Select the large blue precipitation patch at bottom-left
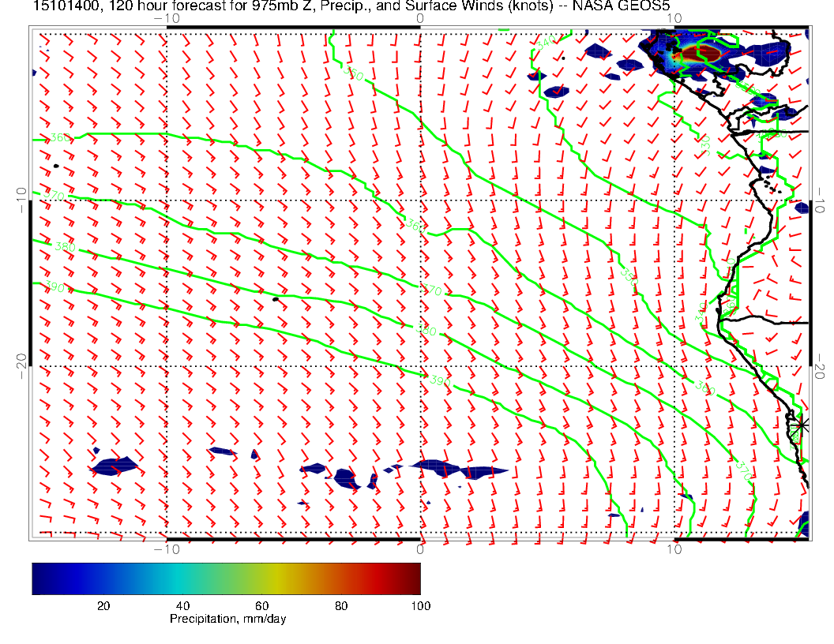This screenshot has height=644, width=834. (x=115, y=466)
